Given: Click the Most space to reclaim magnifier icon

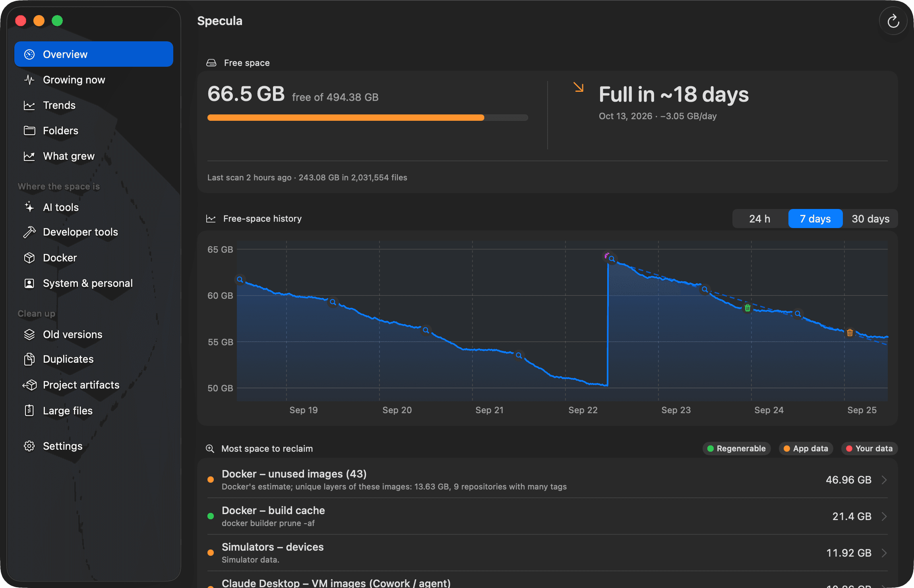Looking at the screenshot, I should (210, 449).
